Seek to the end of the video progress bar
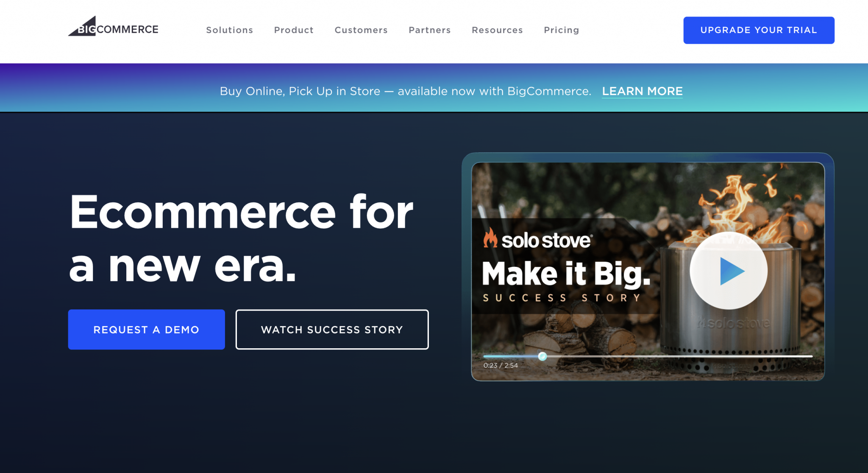Screen dimensions: 868x473 point(810,356)
